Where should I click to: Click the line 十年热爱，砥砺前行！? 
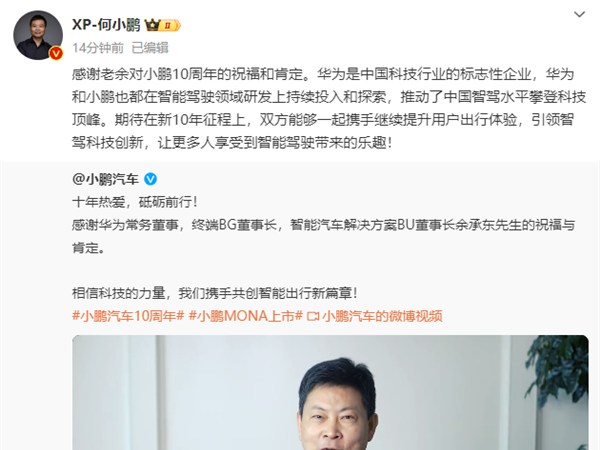click(135, 202)
